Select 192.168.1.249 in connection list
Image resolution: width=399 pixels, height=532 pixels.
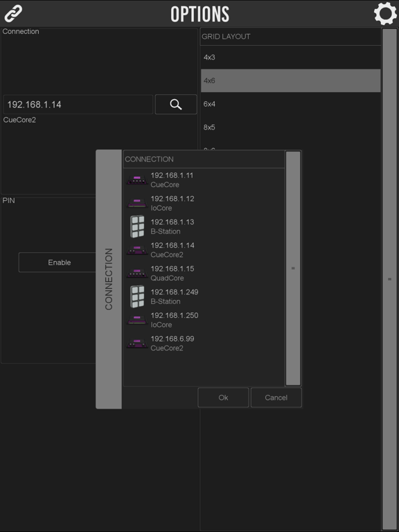click(x=204, y=296)
